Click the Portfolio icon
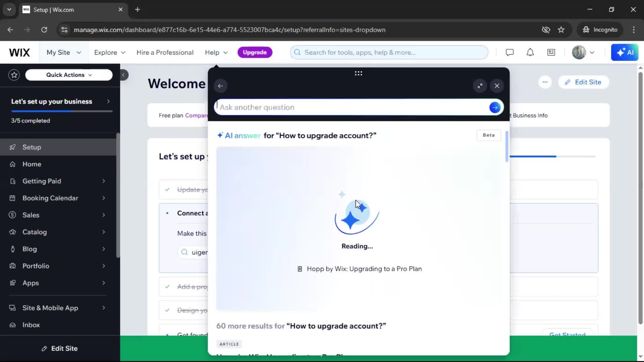The width and height of the screenshot is (644, 362). tap(12, 266)
